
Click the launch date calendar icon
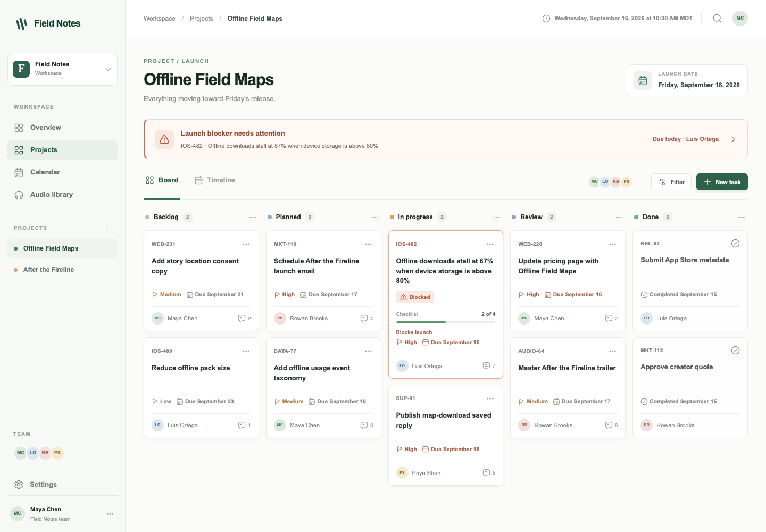pos(643,81)
